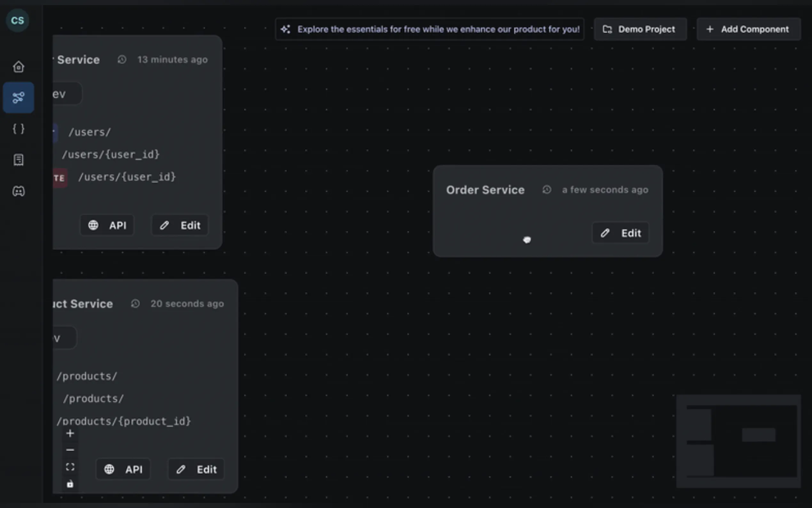Open the curly braces schema icon
The width and height of the screenshot is (812, 508).
[19, 129]
